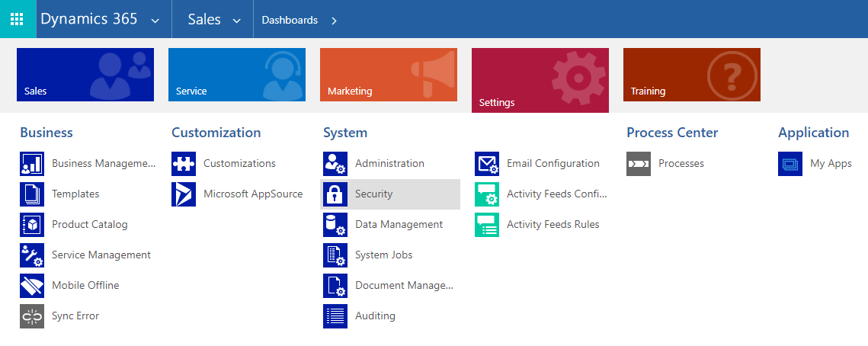Expand the Sales area dropdown chevron

[236, 21]
